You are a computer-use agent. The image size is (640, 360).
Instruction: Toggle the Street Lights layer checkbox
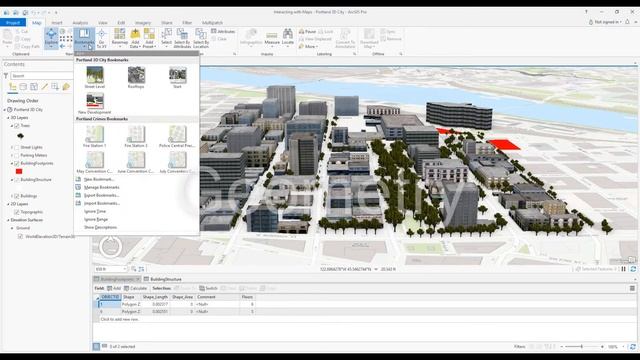pos(17,147)
